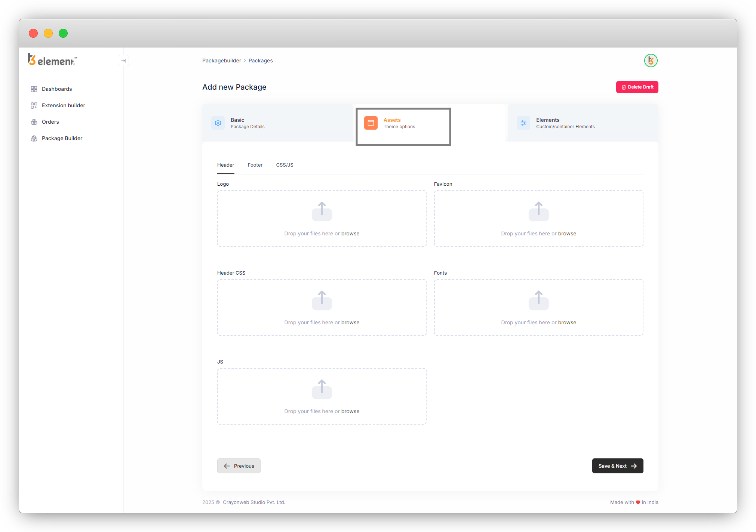Select the Header tab
The image size is (756, 532).
tap(225, 165)
